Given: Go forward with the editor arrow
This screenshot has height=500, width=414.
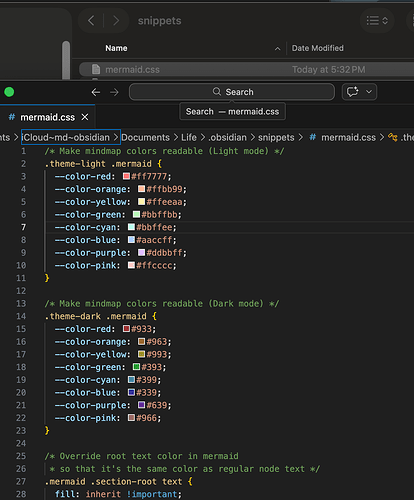Looking at the screenshot, I should point(114,92).
